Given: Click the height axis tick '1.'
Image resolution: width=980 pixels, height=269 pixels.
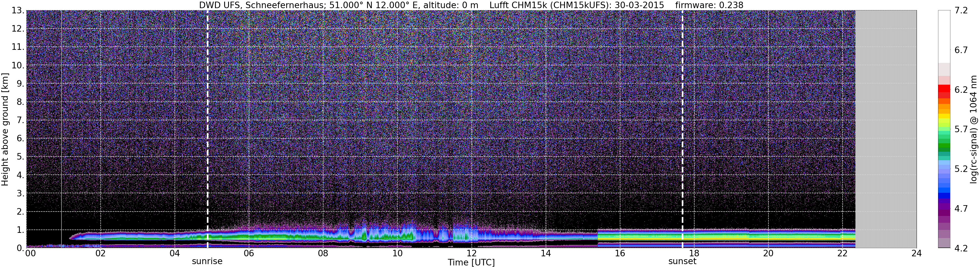Looking at the screenshot, I should pyautogui.click(x=20, y=230).
